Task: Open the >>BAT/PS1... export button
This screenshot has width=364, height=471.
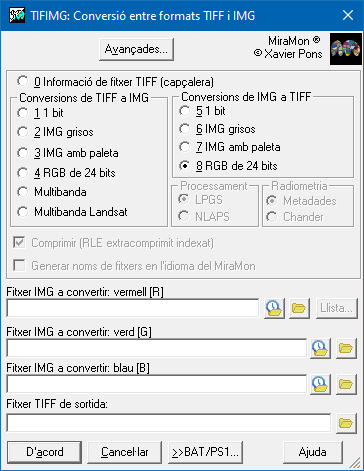Action: pos(205,452)
